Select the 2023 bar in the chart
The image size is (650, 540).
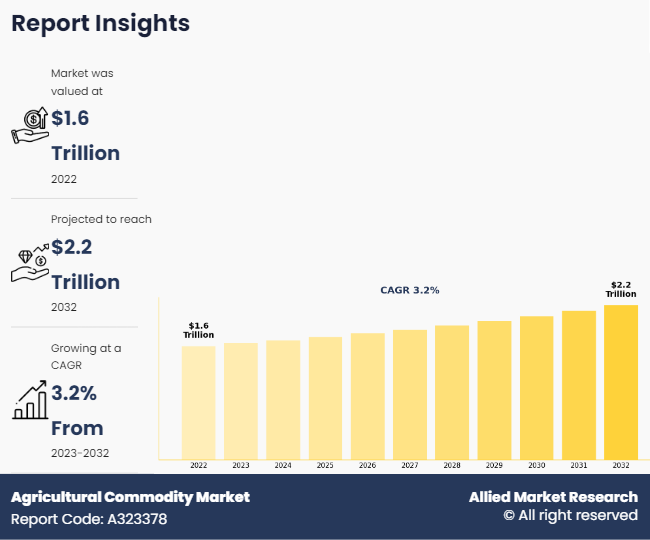point(241,401)
